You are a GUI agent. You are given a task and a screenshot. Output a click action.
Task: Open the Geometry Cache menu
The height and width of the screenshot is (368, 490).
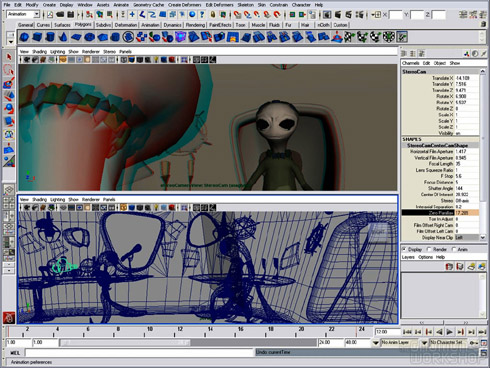click(x=148, y=5)
